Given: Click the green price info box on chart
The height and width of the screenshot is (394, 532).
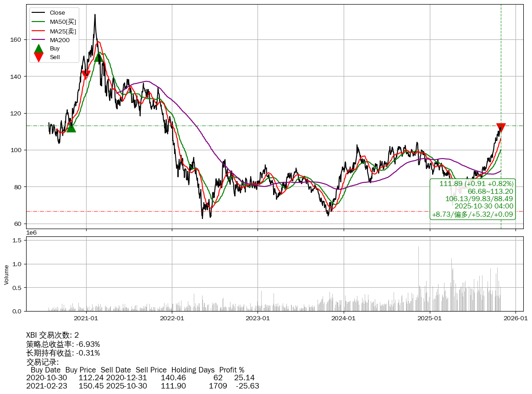Looking at the screenshot, I should pyautogui.click(x=472, y=199).
